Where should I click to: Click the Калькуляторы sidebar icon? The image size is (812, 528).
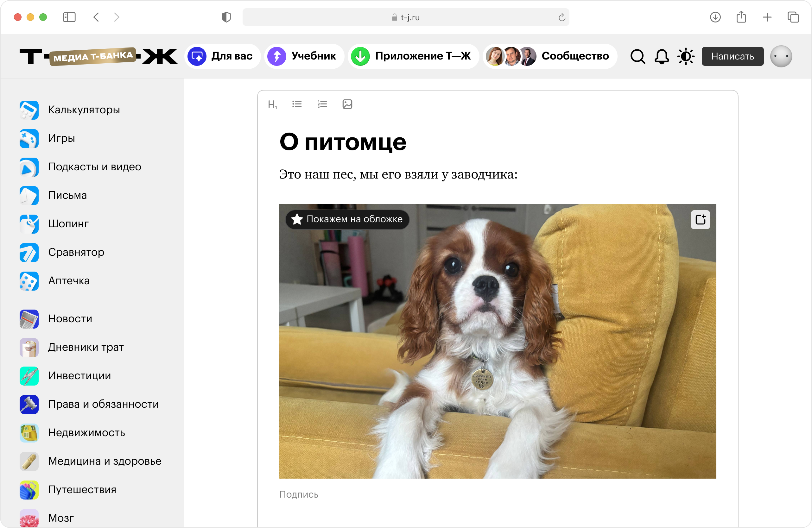tap(29, 110)
